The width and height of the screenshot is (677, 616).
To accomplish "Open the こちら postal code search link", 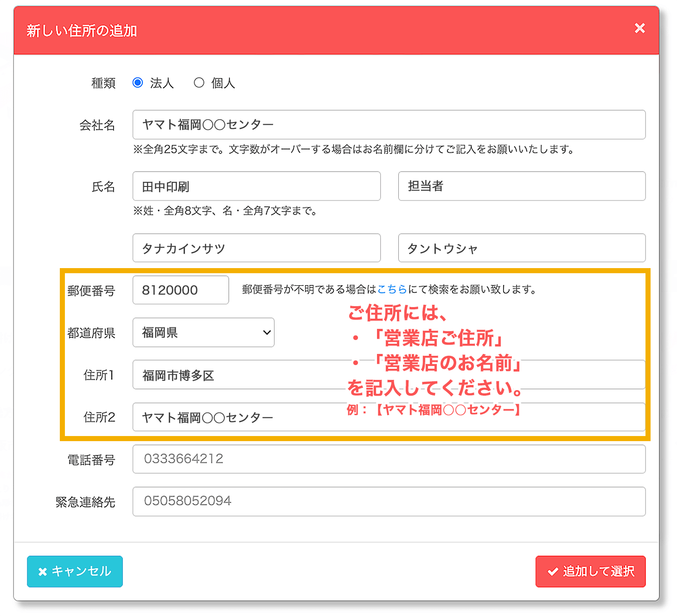I will 392,289.
